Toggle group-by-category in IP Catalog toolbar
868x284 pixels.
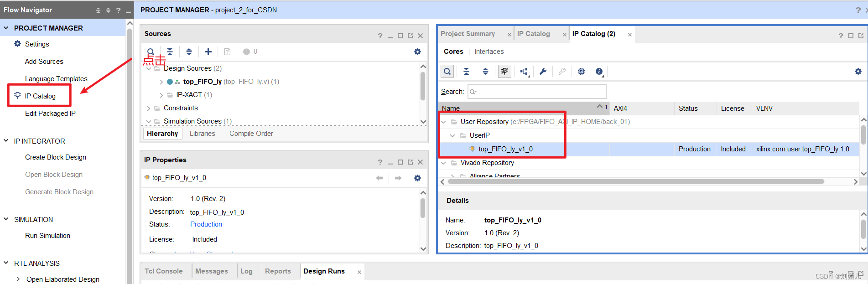click(x=504, y=71)
